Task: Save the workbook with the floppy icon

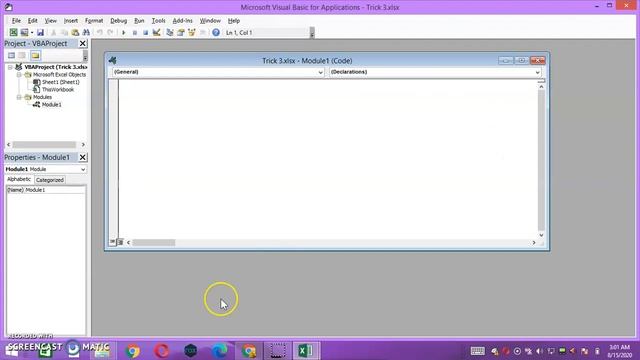Action: point(40,32)
